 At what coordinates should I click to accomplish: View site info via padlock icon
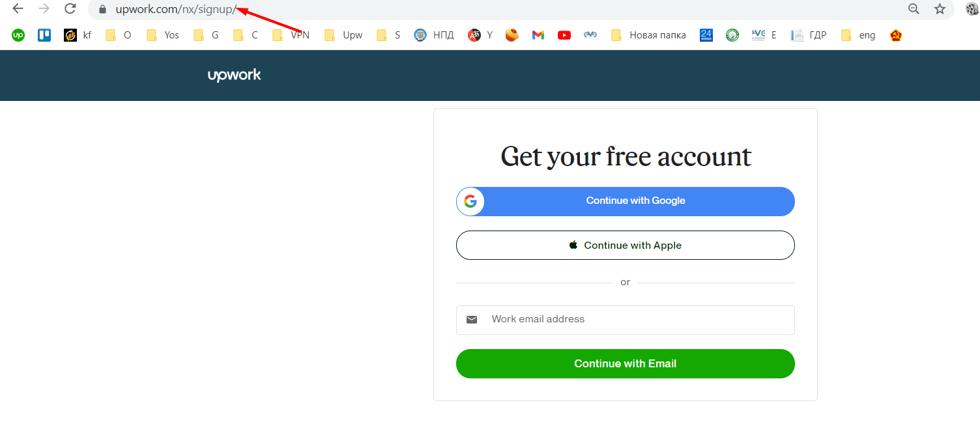coord(102,9)
